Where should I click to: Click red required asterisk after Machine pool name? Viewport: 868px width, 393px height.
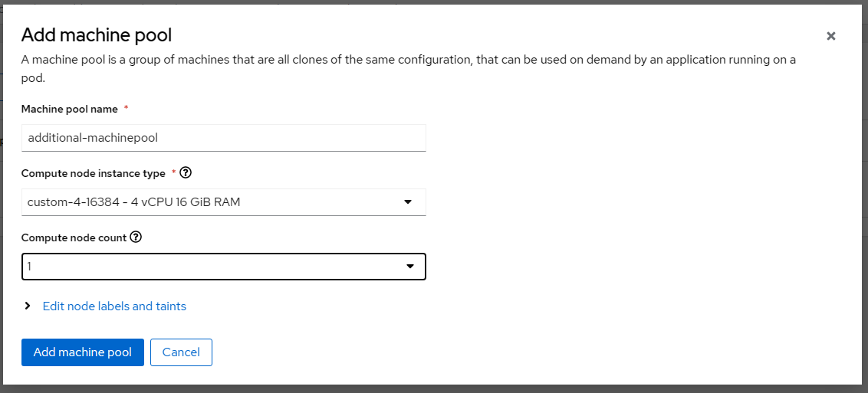[126, 109]
